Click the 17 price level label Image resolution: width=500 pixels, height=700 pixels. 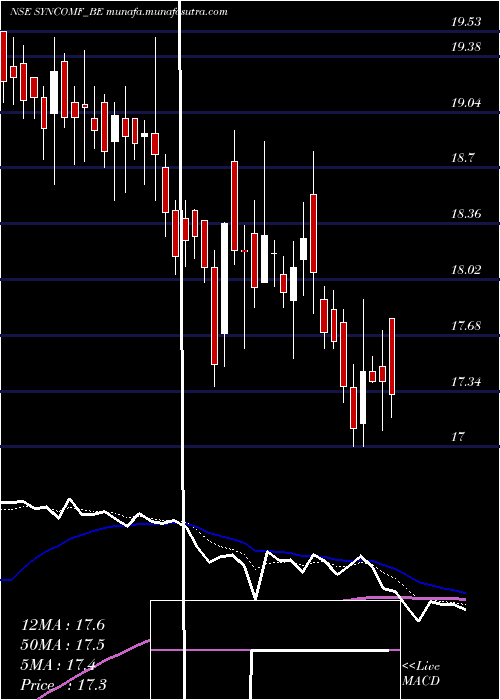point(458,437)
